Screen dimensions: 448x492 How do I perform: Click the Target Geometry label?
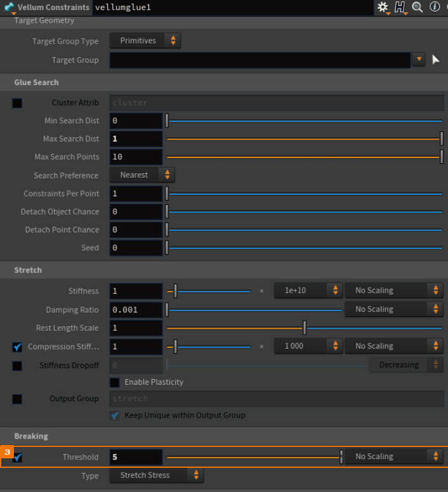[x=44, y=21]
